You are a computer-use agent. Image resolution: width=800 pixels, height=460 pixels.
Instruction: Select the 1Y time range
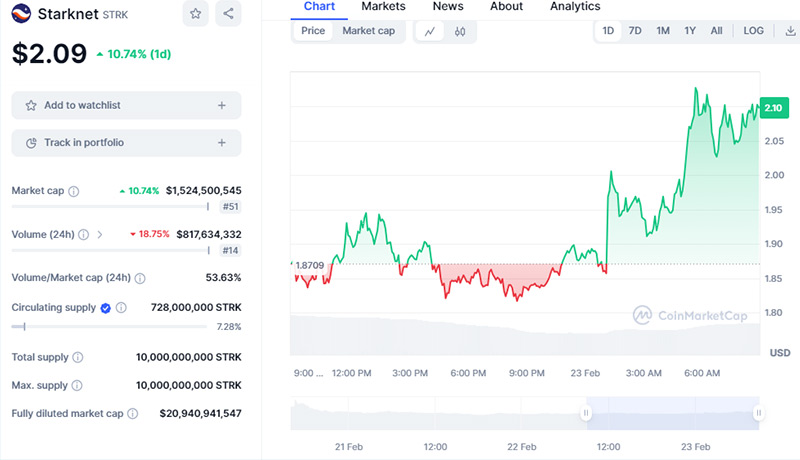click(690, 31)
